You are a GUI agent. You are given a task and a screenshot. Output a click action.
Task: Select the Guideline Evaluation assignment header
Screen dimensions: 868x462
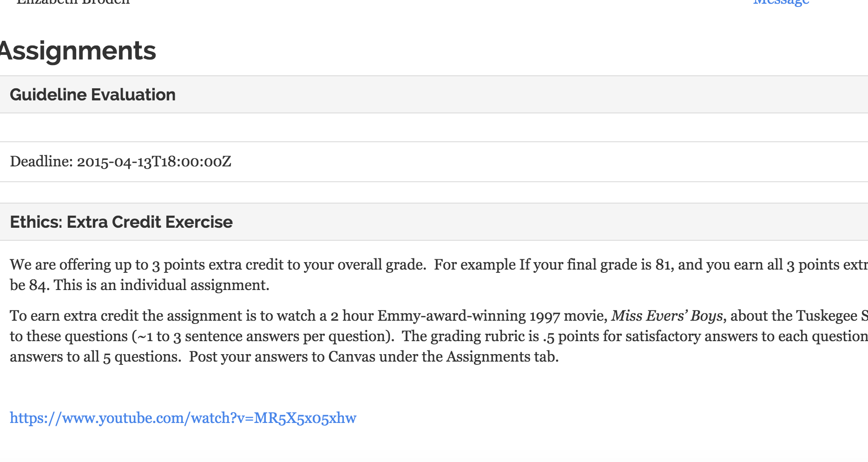pos(92,95)
